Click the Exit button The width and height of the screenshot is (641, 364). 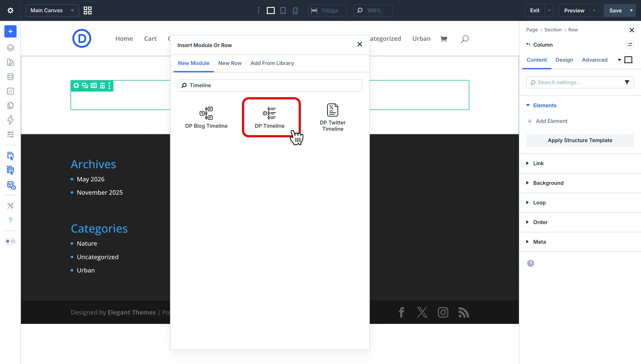click(x=535, y=10)
